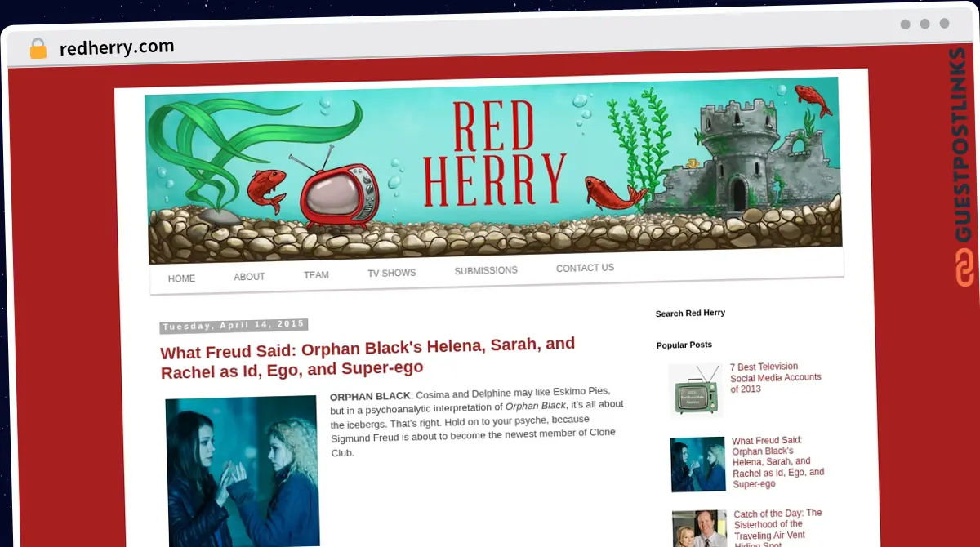Screen dimensions: 980x547
Task: Click the Orphan Black article photo
Action: point(242,471)
